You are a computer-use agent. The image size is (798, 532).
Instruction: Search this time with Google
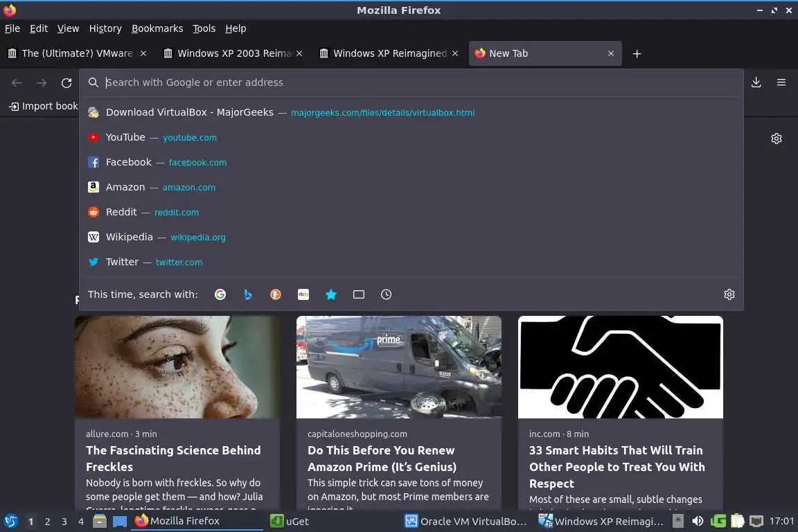pyautogui.click(x=220, y=294)
